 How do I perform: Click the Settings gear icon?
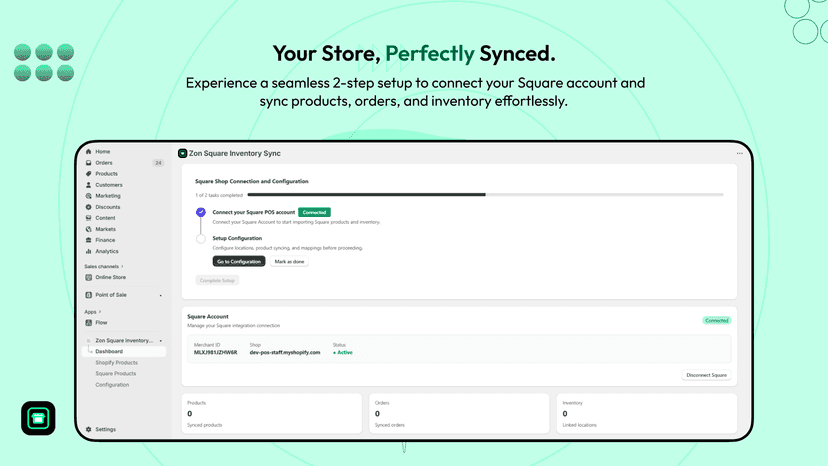88,430
